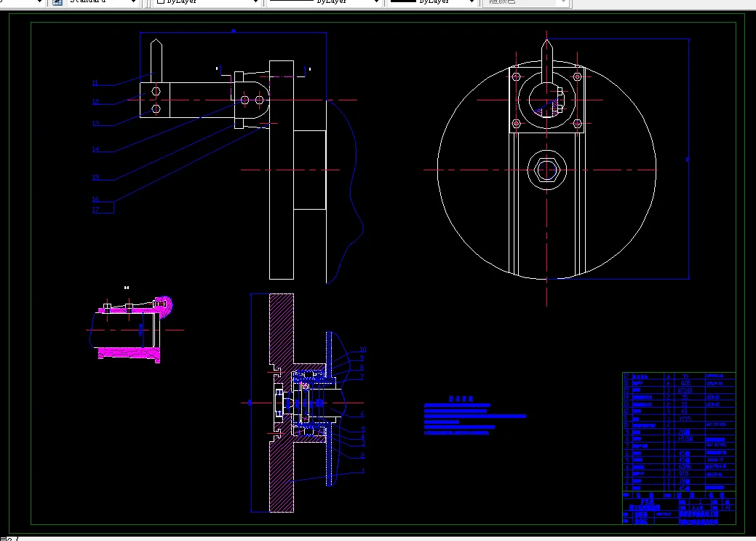Select callout number 10 near section view

pos(363,350)
